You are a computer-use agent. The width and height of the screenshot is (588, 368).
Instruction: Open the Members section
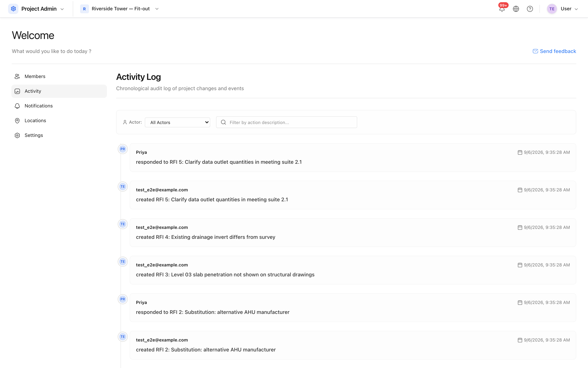[x=59, y=76]
